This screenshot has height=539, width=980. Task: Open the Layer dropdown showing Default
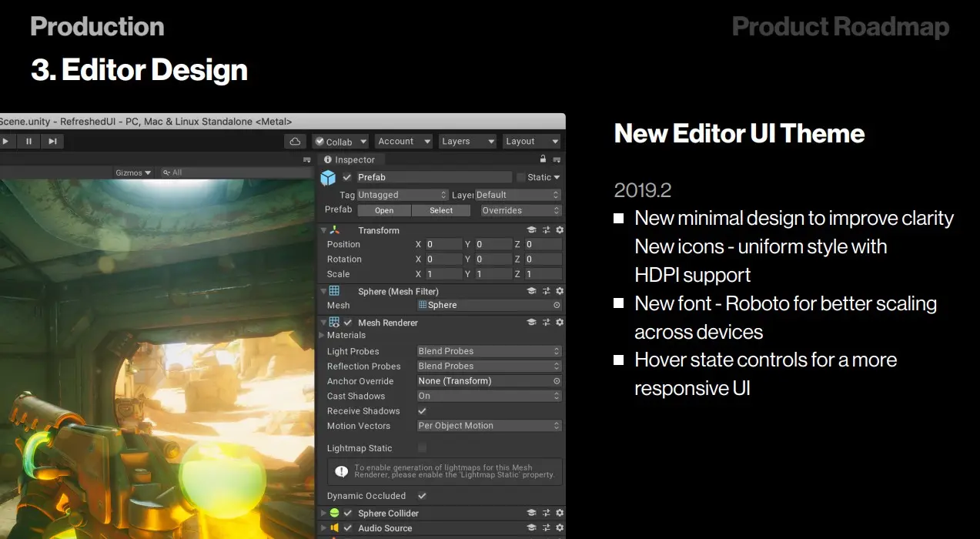517,195
